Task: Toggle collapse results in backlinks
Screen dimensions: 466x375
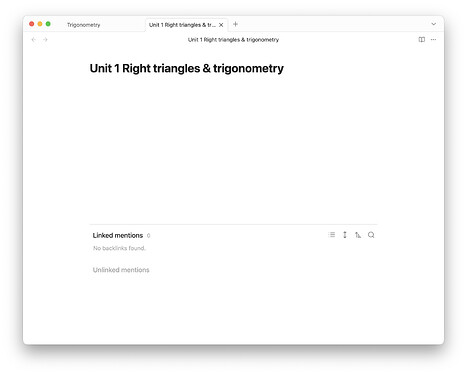Action: (332, 235)
